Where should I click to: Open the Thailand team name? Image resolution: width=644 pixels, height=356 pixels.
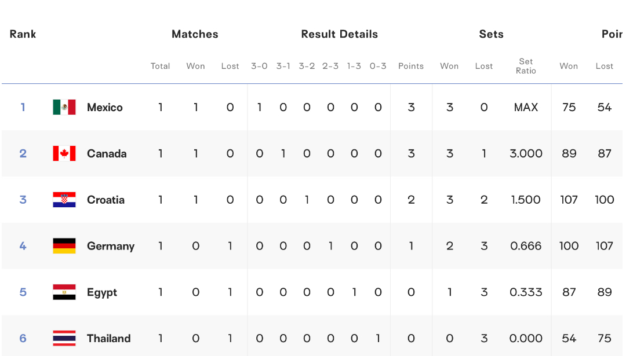click(109, 339)
